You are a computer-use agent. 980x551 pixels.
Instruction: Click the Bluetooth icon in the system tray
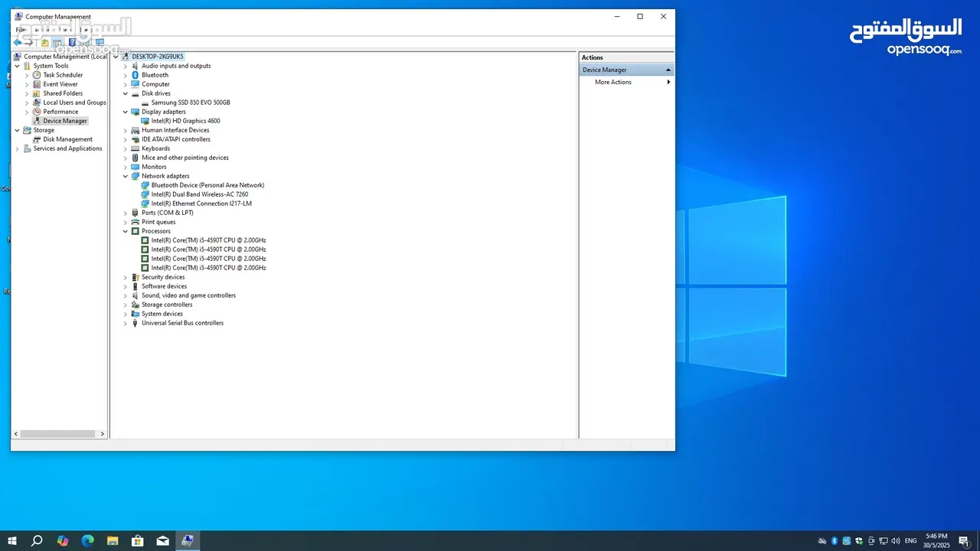pyautogui.click(x=835, y=541)
